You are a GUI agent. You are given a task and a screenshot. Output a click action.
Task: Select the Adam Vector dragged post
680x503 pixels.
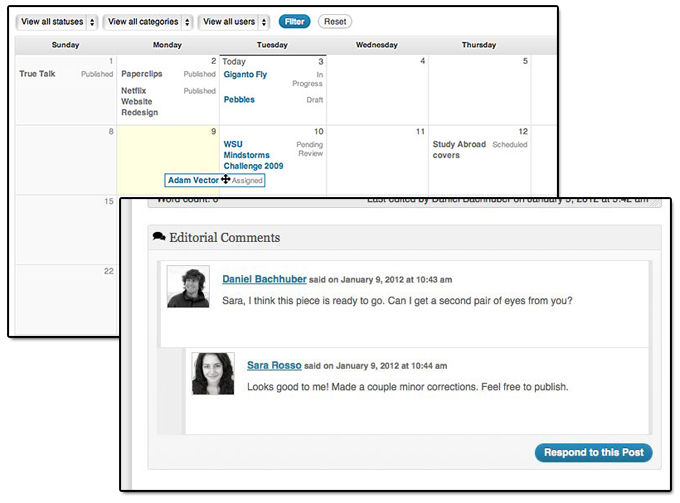pos(215,180)
